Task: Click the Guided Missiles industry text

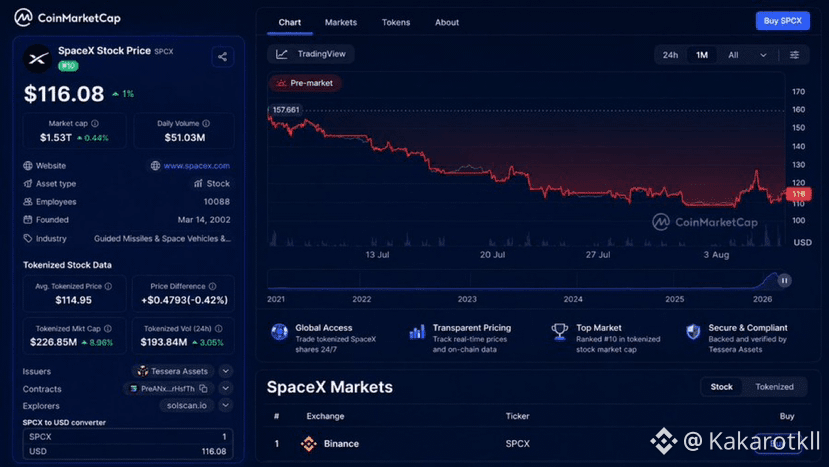Action: (x=162, y=239)
